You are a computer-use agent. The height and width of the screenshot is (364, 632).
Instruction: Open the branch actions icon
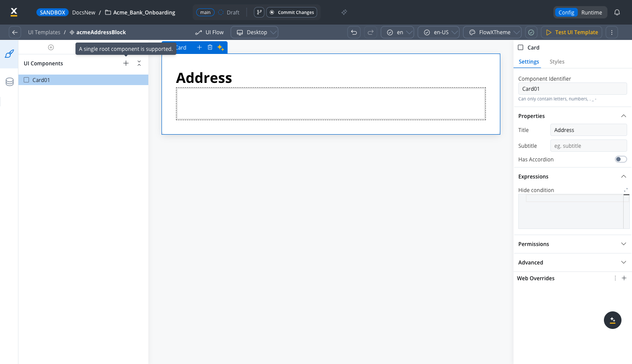point(259,12)
